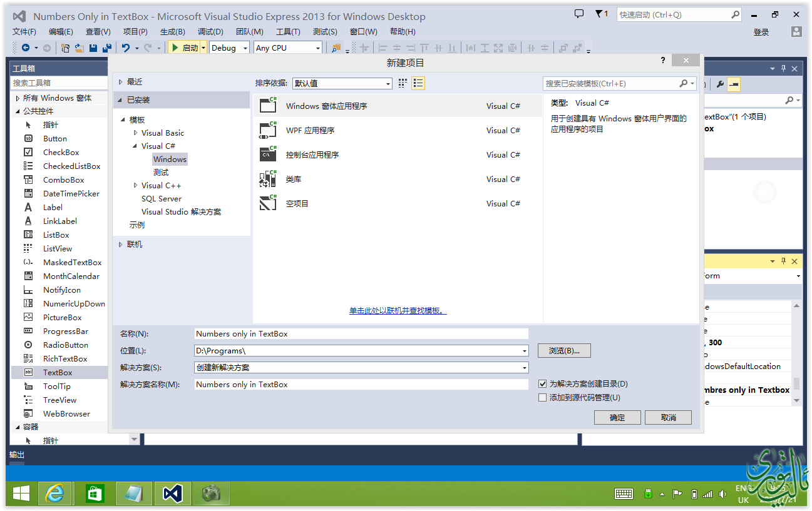Image resolution: width=812 pixels, height=511 pixels.
Task: Select the 控制台应用程序 template icon
Action: tap(268, 154)
